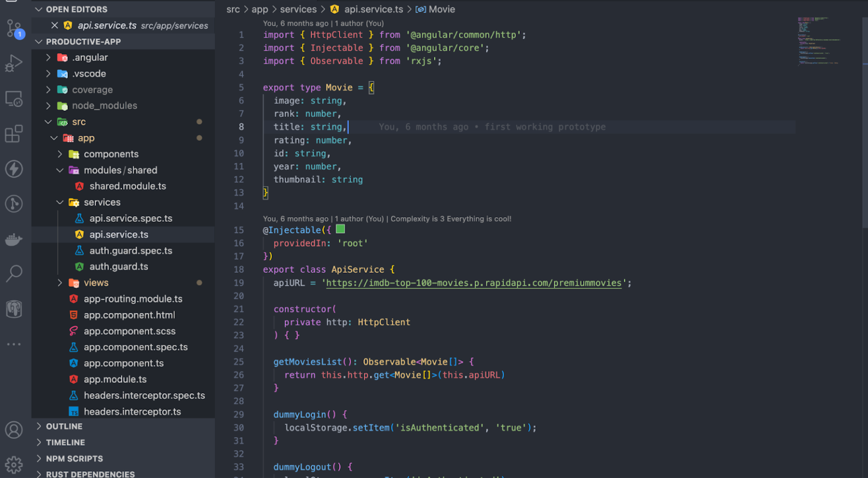Open the Run and Debug panel
868x478 pixels.
pos(14,63)
